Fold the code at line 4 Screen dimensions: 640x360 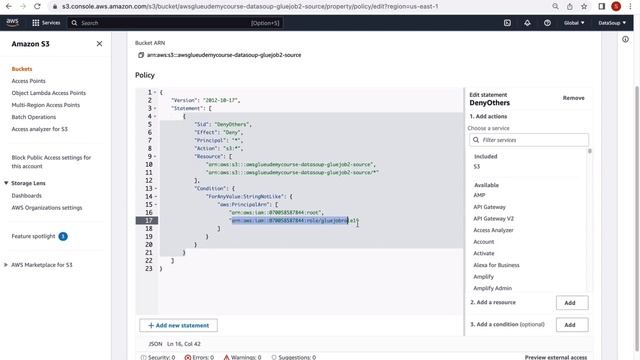(156, 116)
